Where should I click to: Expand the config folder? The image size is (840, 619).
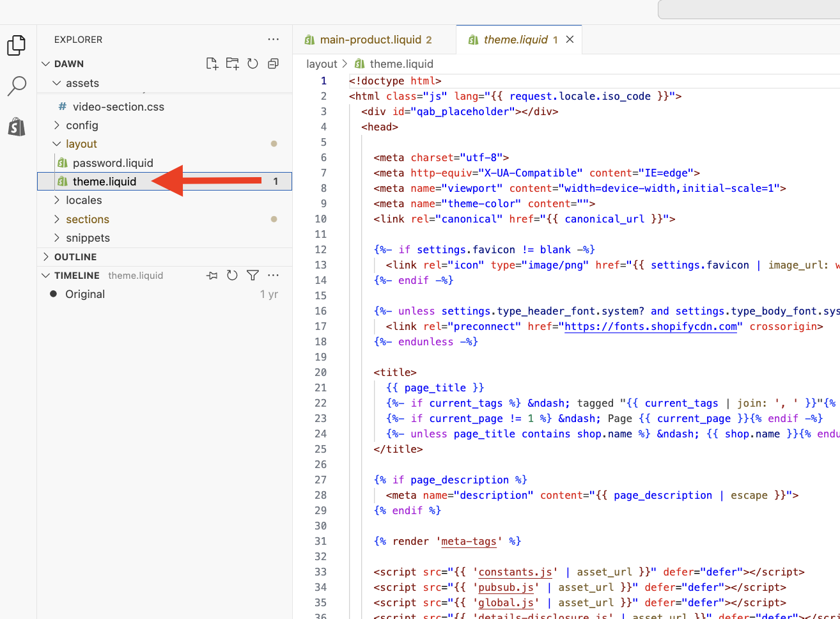pos(82,125)
